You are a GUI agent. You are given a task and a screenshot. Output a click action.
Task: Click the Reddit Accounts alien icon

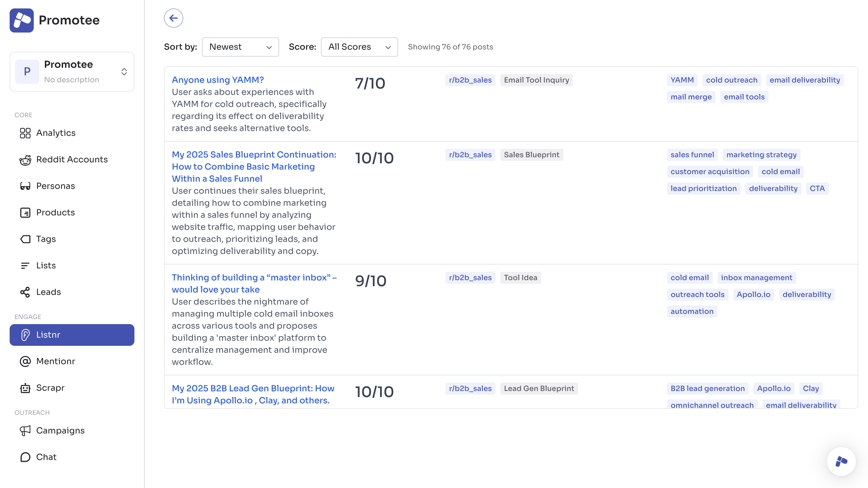[x=25, y=160]
